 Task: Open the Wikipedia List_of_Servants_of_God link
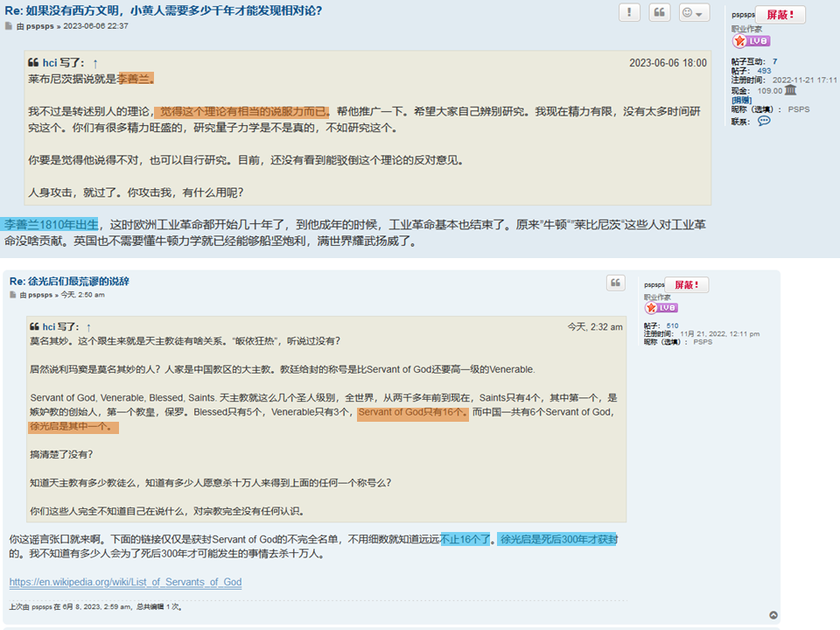point(125,582)
